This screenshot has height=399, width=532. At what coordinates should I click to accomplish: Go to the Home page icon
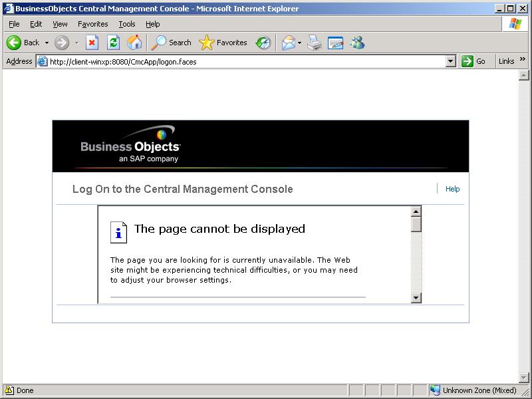(134, 43)
